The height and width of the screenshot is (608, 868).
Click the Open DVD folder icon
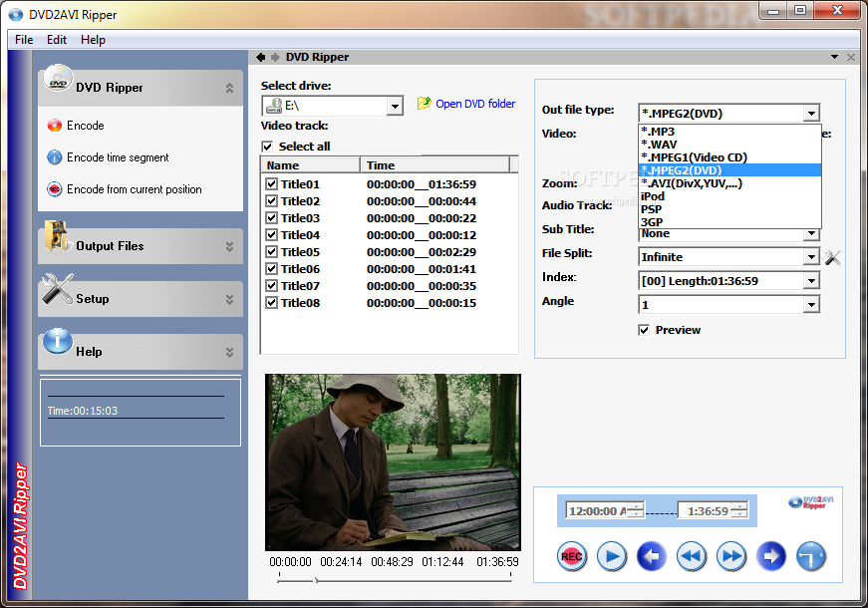pyautogui.click(x=425, y=103)
